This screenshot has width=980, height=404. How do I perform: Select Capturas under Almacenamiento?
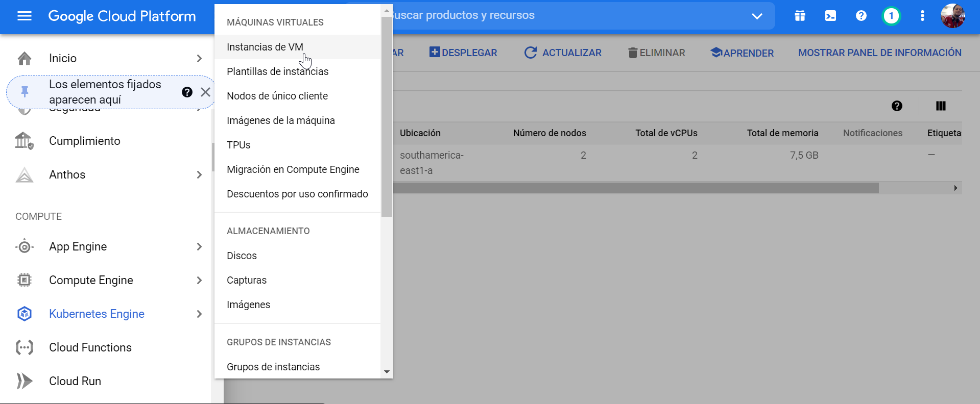coord(298,280)
